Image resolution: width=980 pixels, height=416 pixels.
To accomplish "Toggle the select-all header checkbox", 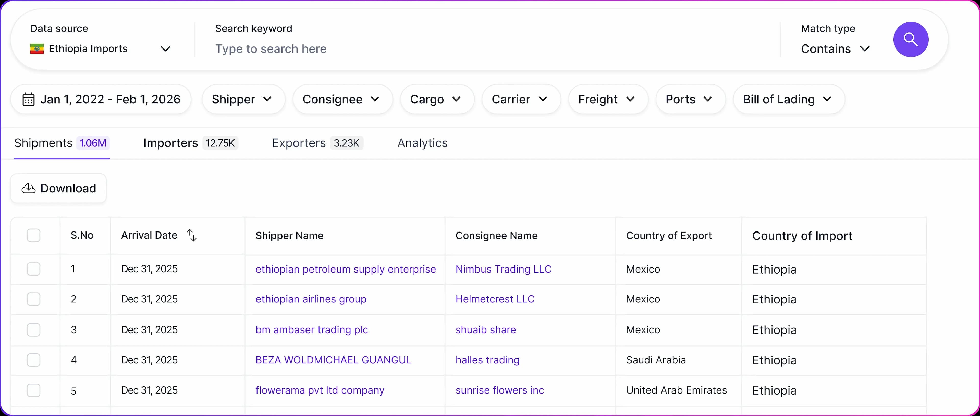I will [33, 235].
